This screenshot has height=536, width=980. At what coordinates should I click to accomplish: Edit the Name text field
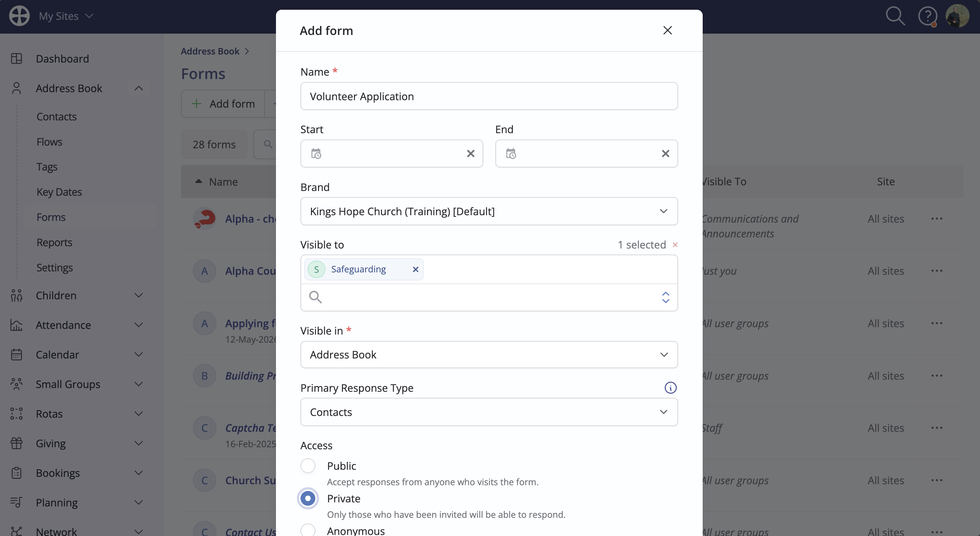(x=489, y=96)
